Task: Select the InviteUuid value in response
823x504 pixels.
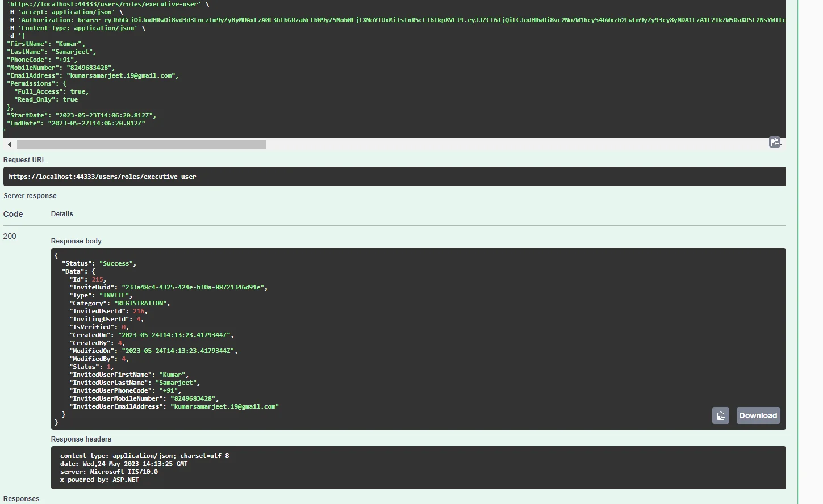Action: (193, 287)
